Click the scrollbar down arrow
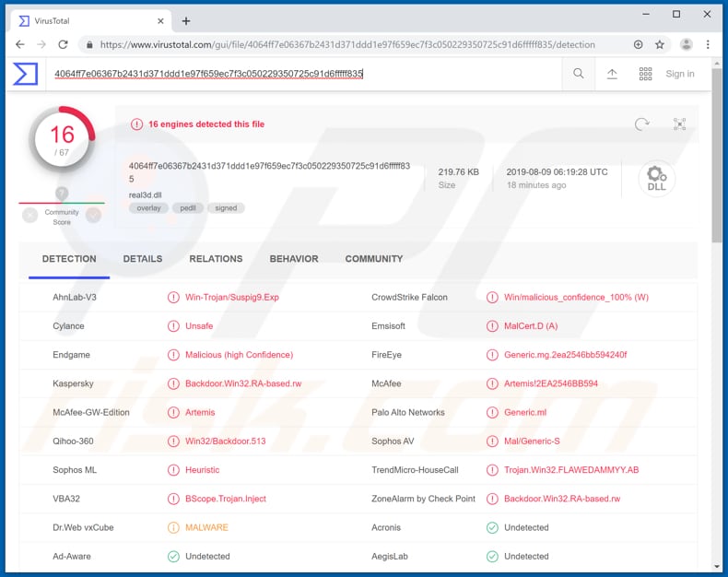 pyautogui.click(x=717, y=567)
